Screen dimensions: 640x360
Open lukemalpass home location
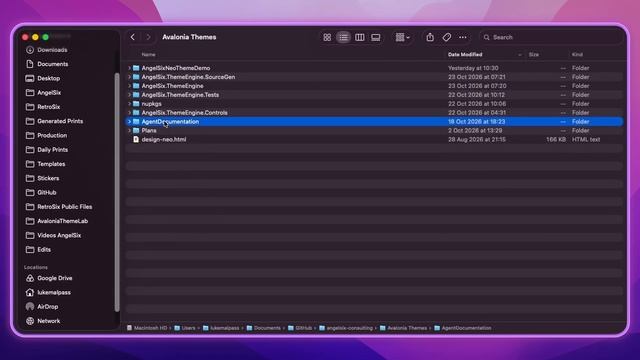53,293
